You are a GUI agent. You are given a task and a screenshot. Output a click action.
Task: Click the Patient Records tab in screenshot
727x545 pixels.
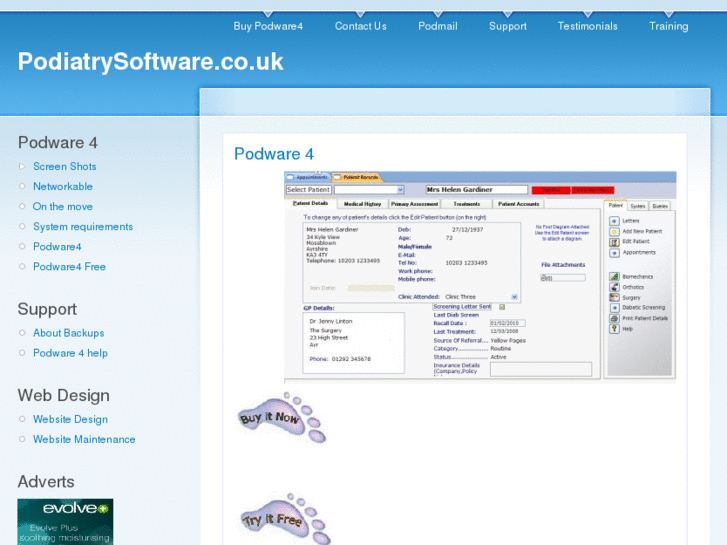pos(357,177)
